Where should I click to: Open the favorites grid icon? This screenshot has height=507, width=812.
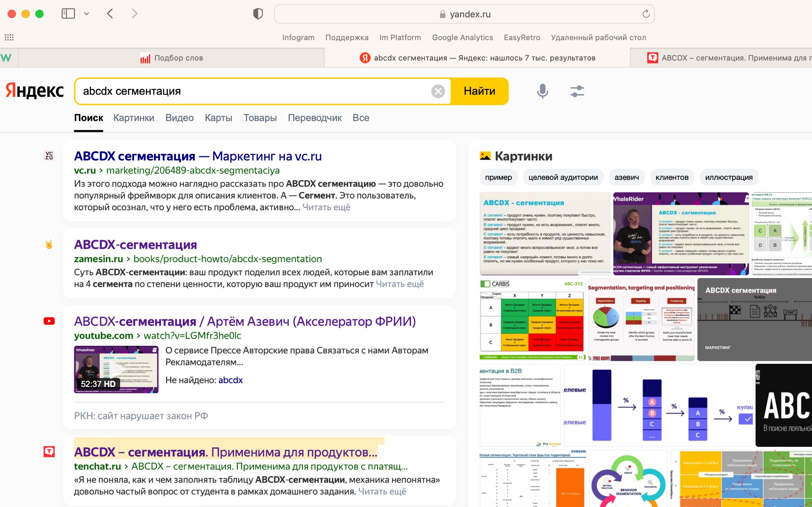[x=9, y=37]
